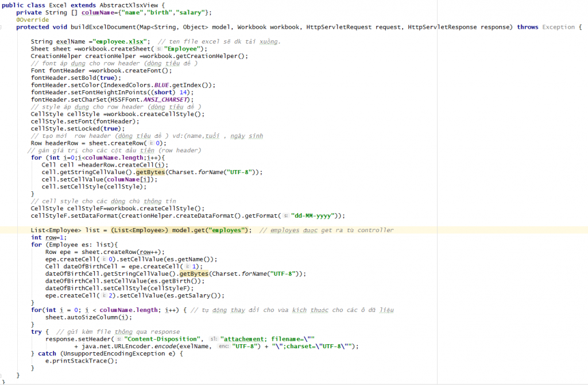This screenshot has width=588, height=385.
Task: Click "autoSizeColumn" method call
Action: pos(92,317)
